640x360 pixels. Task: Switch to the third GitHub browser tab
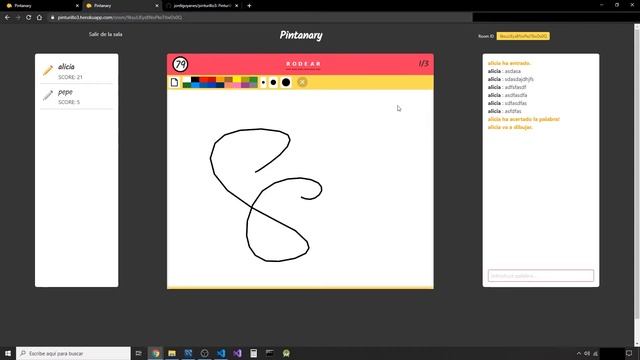(201, 6)
